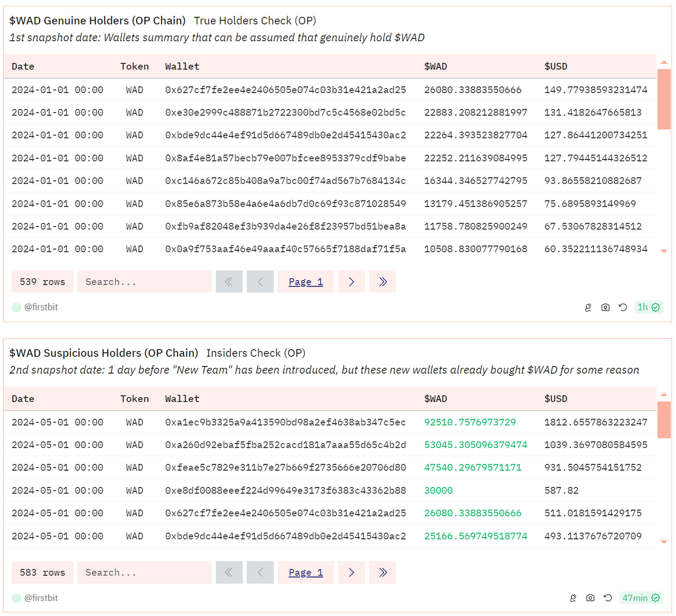Click scroll-up arrow in Suspicious Holders table
This screenshot has height=616, width=676.
point(664,395)
